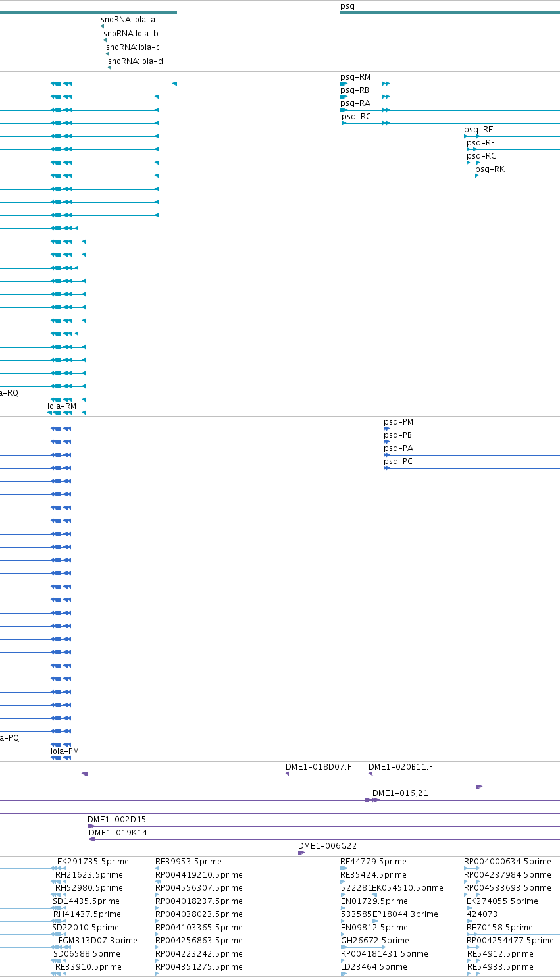The width and height of the screenshot is (560, 977).
Task: Click EST RE33910.5prime
Action: click(x=89, y=967)
